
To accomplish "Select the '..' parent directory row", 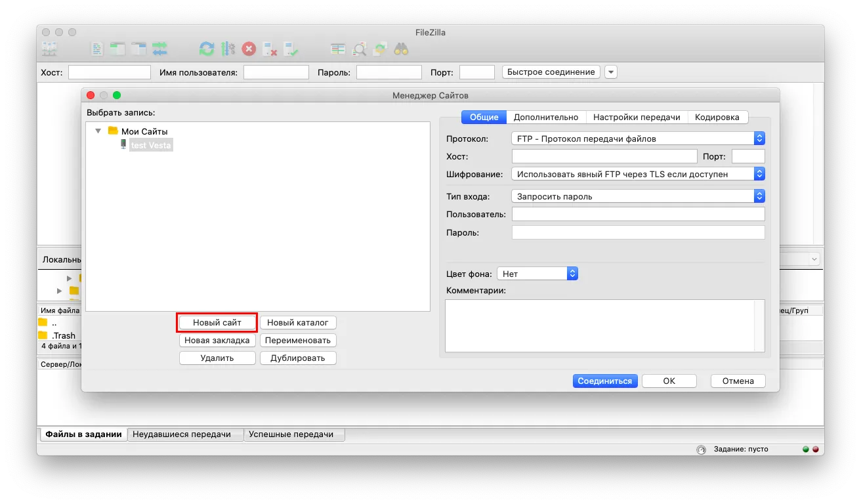I will (x=59, y=322).
